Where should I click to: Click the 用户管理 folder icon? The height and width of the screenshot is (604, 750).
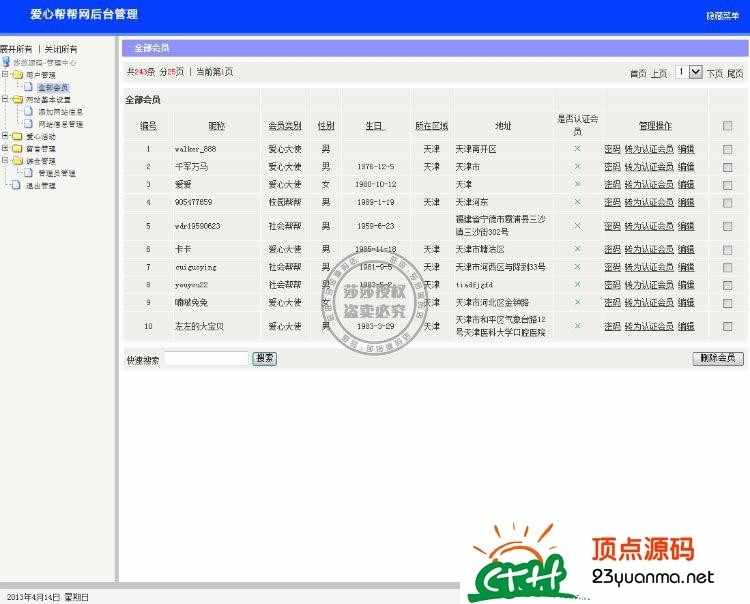pyautogui.click(x=18, y=75)
